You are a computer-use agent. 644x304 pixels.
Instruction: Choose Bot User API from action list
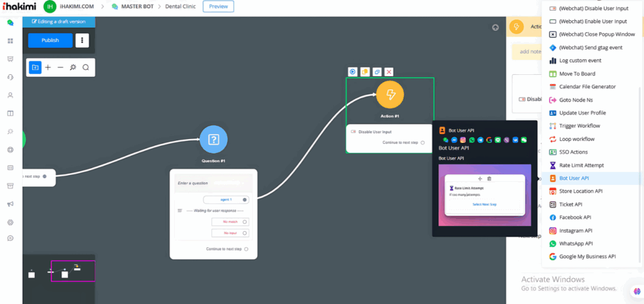(x=574, y=178)
